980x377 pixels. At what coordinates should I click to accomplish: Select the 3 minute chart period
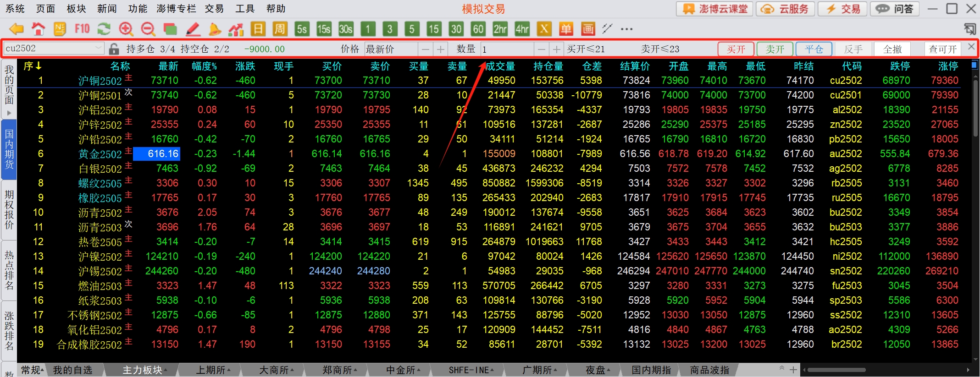[x=390, y=29]
